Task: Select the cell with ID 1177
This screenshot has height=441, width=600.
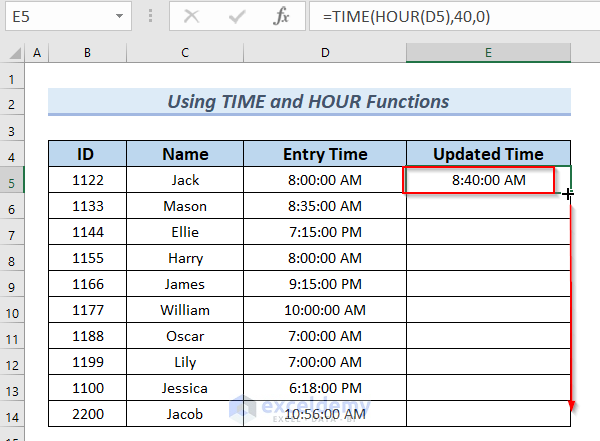Action: (x=88, y=310)
